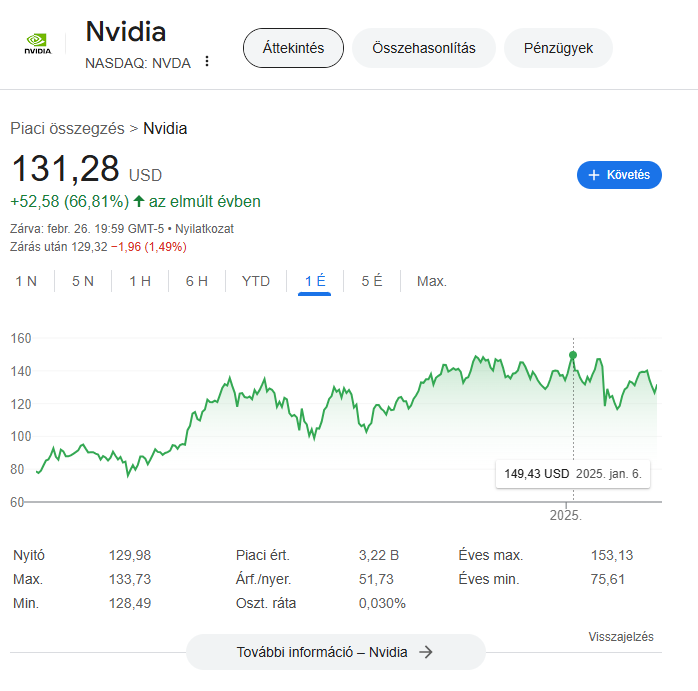
Task: Click the arrow icon in További információ
Action: 426,652
